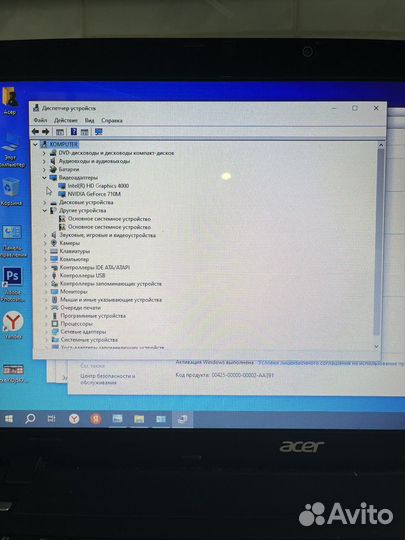Collapse the KOMPUTER root node
The image size is (405, 540).
[35, 144]
